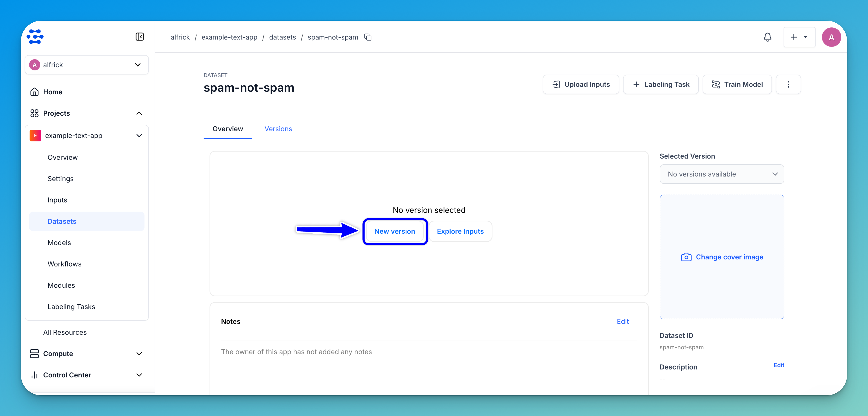Open the Selected Version dropdown
868x416 pixels.
pyautogui.click(x=721, y=174)
